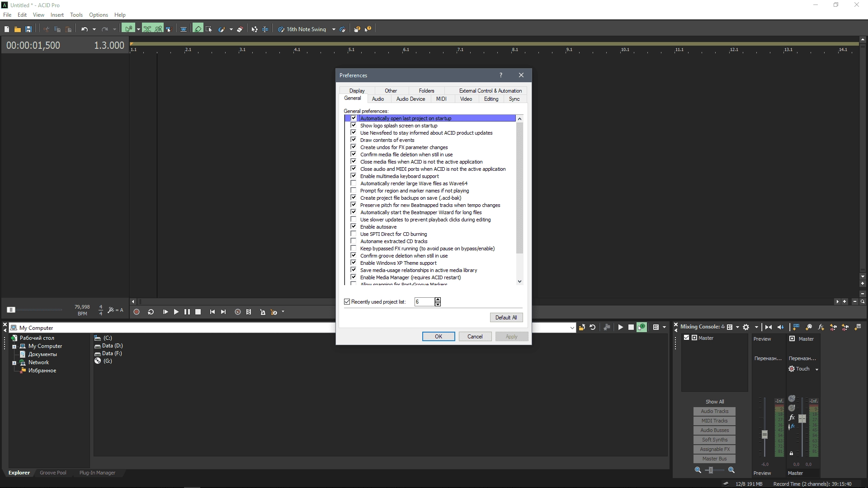Create a new project with toolbar icon
The height and width of the screenshot is (488, 868).
click(x=7, y=29)
